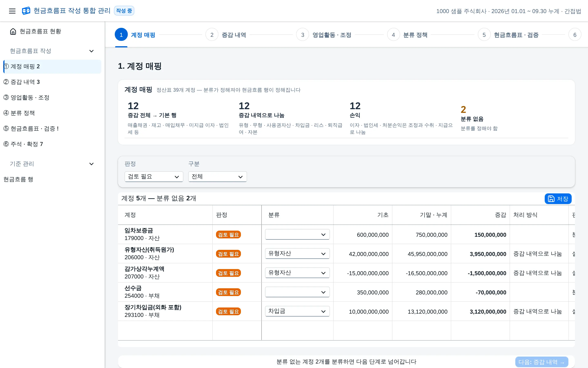Click the 저장 button
Viewport: 588px width, 368px height.
pyautogui.click(x=558, y=199)
